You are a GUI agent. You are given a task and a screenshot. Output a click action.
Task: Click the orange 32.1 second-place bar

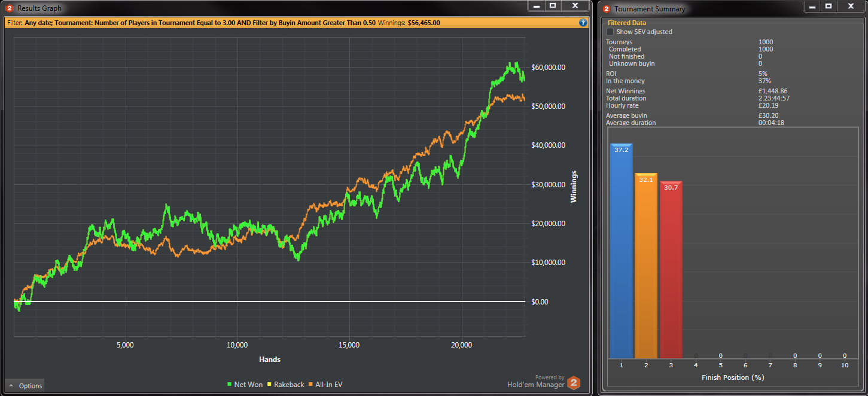646,266
